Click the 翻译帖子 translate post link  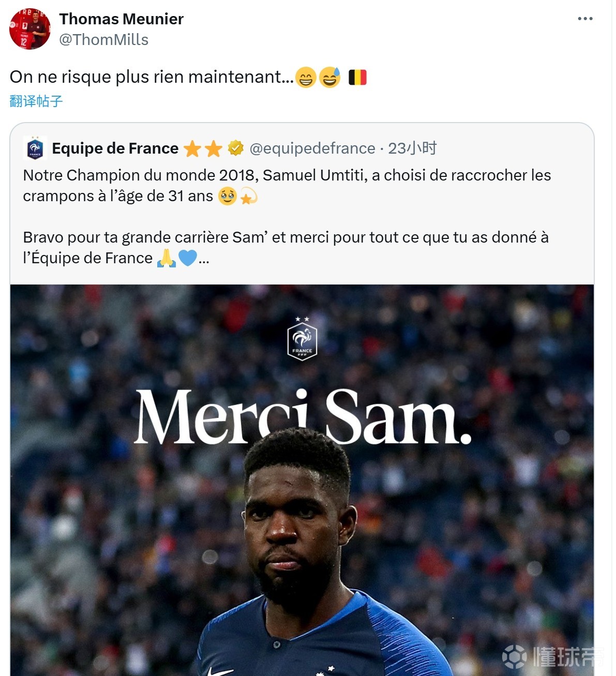pyautogui.click(x=36, y=101)
